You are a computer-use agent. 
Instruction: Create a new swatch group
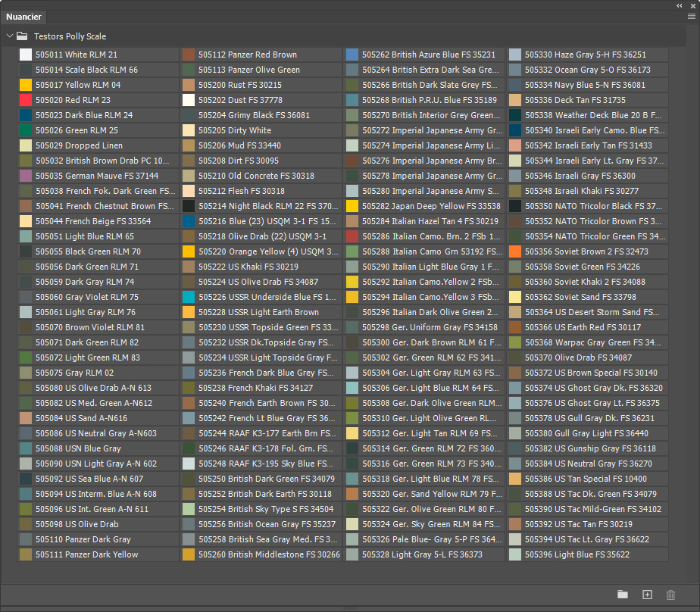click(x=623, y=595)
